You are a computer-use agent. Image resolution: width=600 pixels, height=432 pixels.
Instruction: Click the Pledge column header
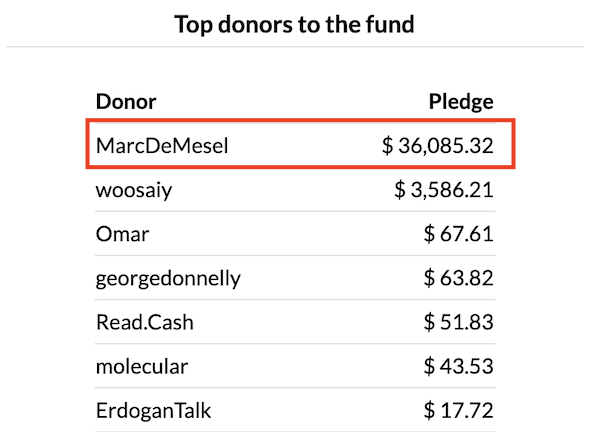(461, 102)
